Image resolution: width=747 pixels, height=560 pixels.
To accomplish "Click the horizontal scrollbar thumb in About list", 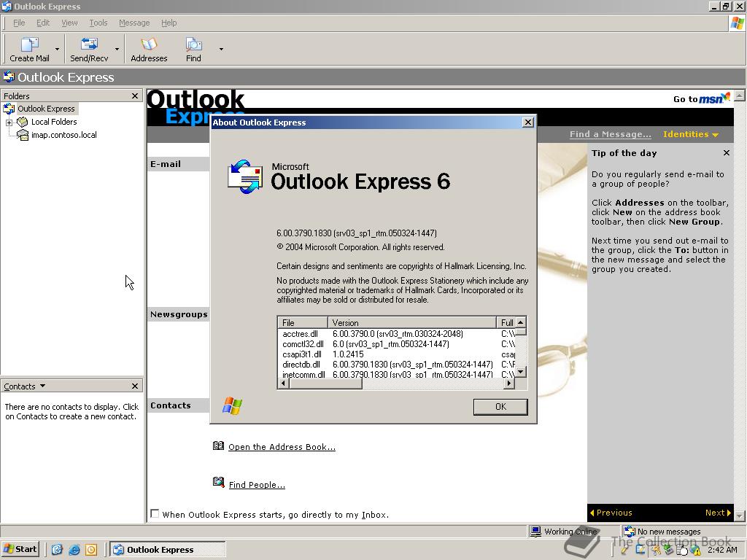I will pos(325,383).
